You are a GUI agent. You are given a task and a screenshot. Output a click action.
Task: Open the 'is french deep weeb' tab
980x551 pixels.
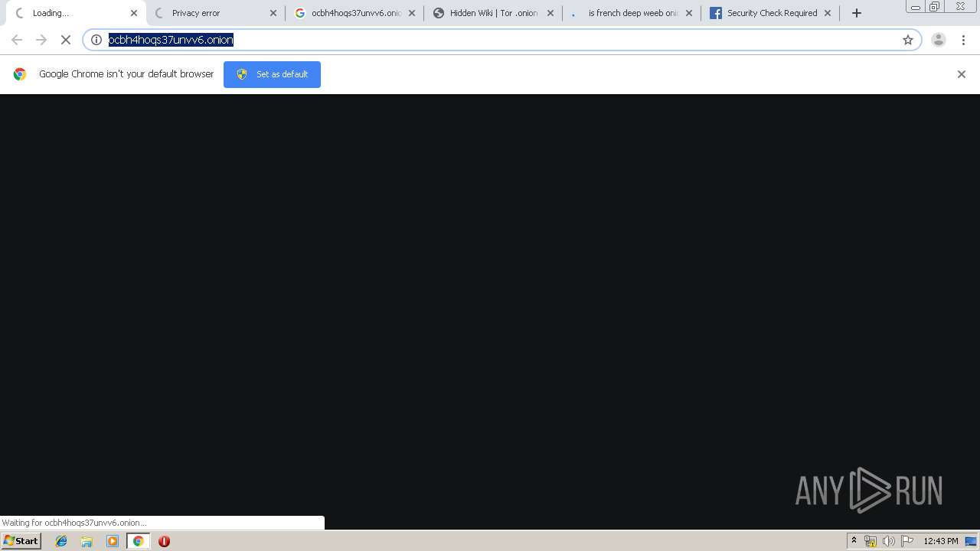[x=632, y=13]
